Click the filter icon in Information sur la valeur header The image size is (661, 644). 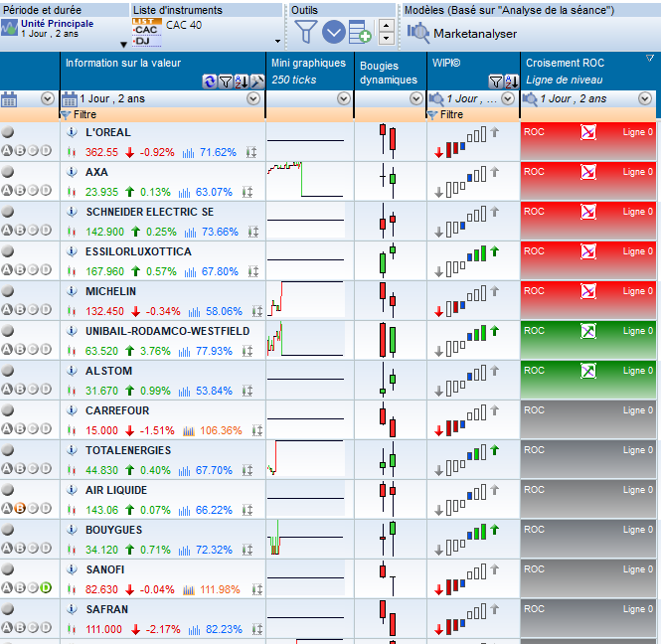(x=226, y=81)
